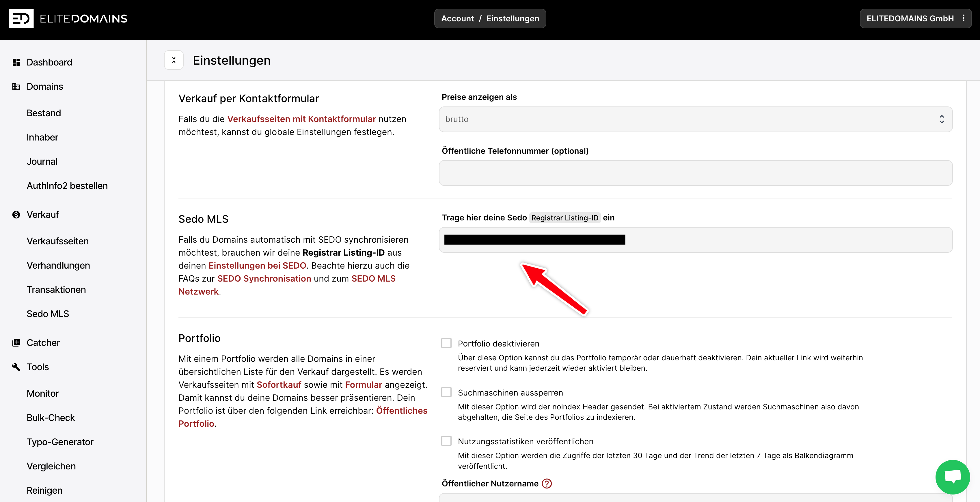980x502 pixels.
Task: Click the Domains building icon
Action: pos(16,87)
